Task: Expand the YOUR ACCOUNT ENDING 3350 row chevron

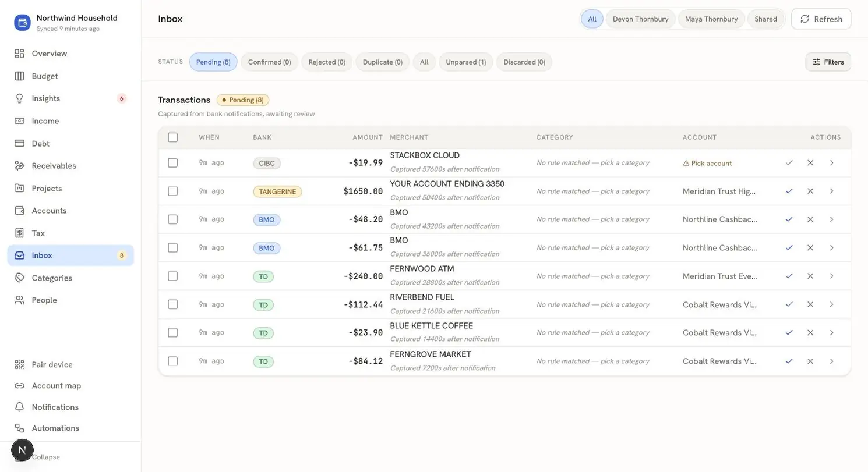Action: pos(831,191)
